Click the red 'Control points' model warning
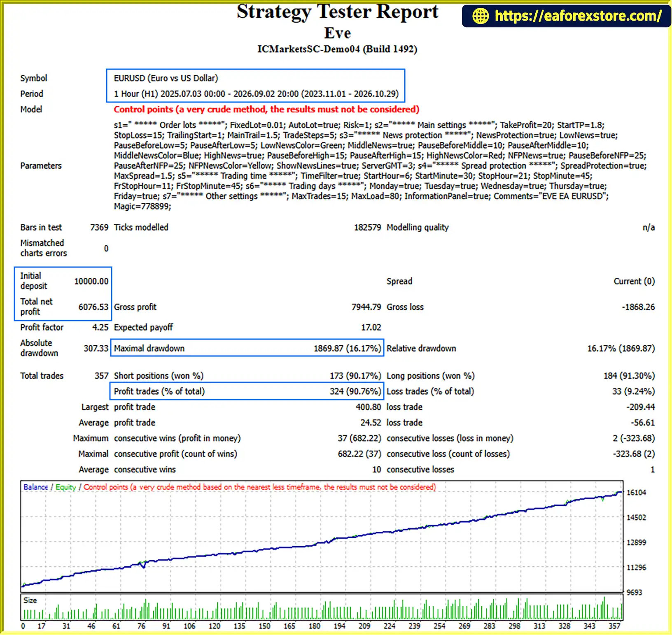Image resolution: width=672 pixels, height=635 pixels. (x=266, y=109)
